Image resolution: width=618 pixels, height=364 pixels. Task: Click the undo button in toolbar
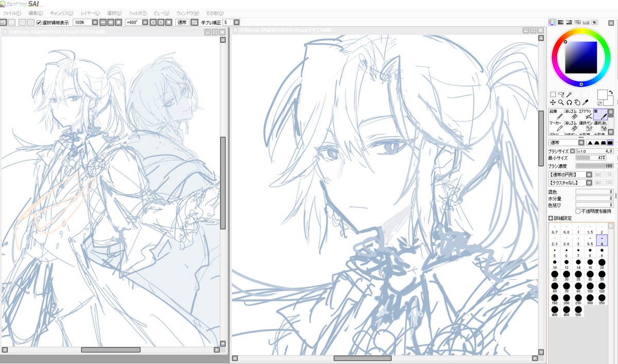(x=3, y=22)
